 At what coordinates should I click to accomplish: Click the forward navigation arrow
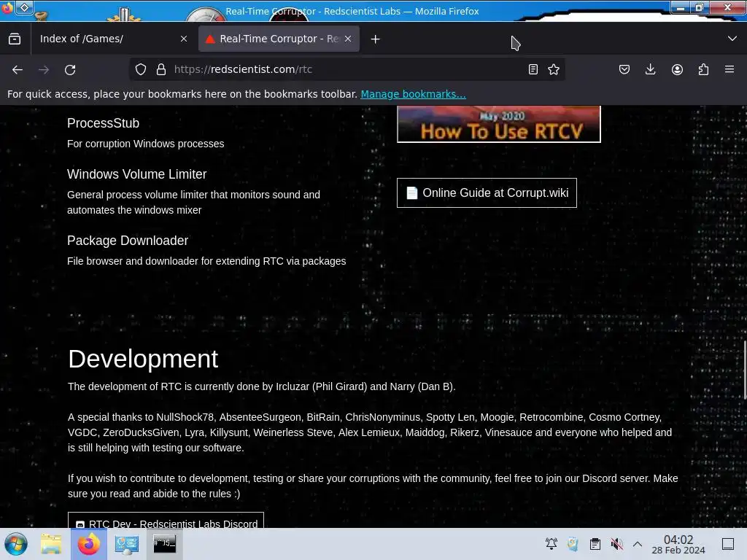[x=44, y=69]
